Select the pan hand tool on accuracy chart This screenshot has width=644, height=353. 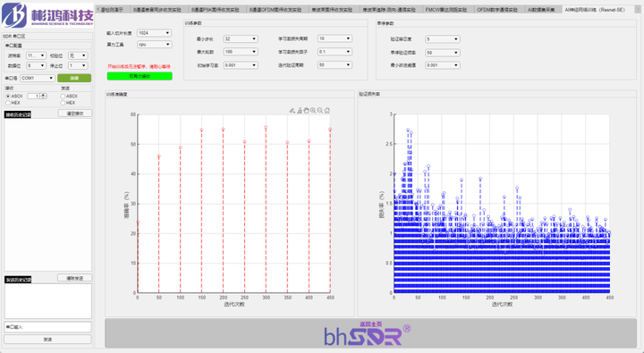point(306,111)
